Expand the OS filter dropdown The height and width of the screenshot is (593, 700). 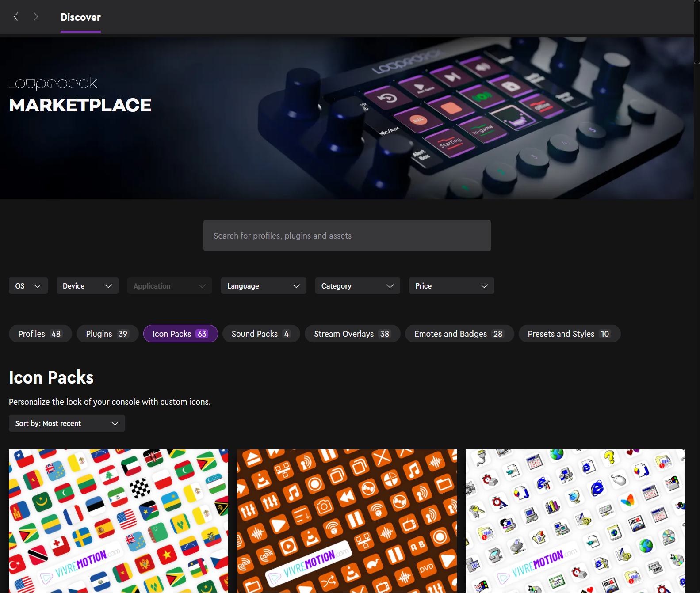[28, 286]
